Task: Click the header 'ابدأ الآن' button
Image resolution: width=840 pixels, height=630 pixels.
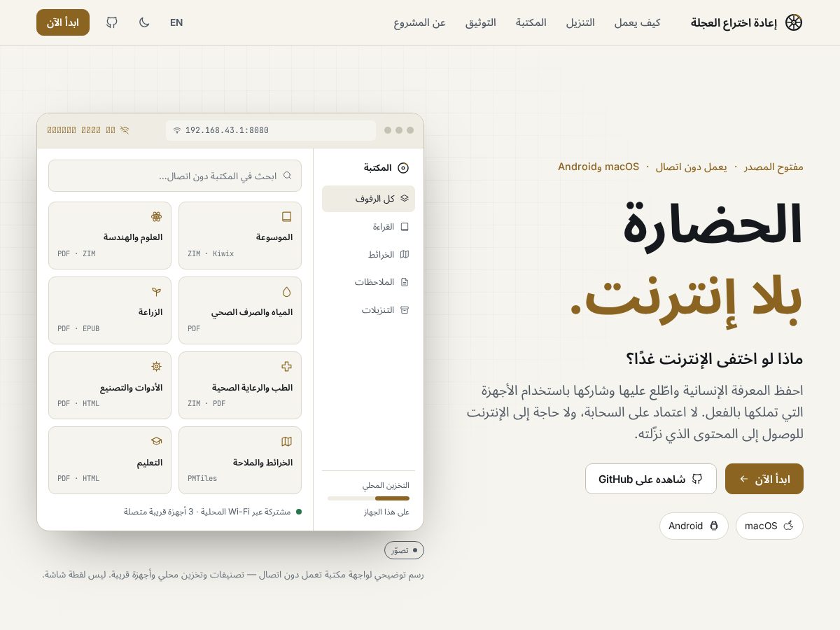Action: (63, 22)
